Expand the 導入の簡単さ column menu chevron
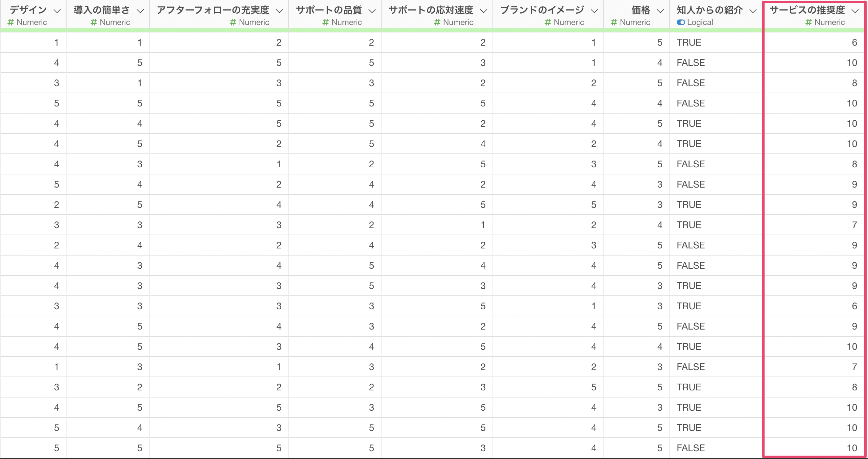This screenshot has height=459, width=868. (140, 11)
